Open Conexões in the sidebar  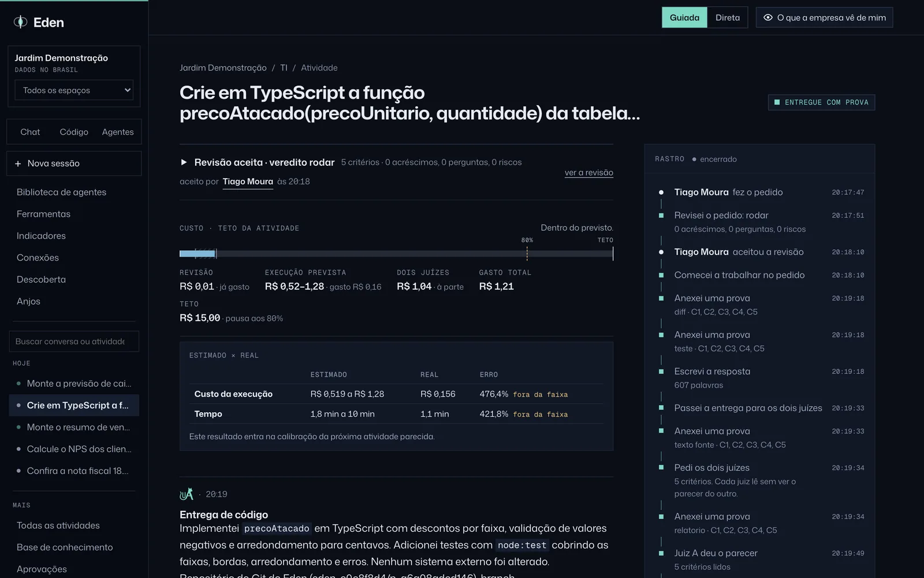point(38,258)
